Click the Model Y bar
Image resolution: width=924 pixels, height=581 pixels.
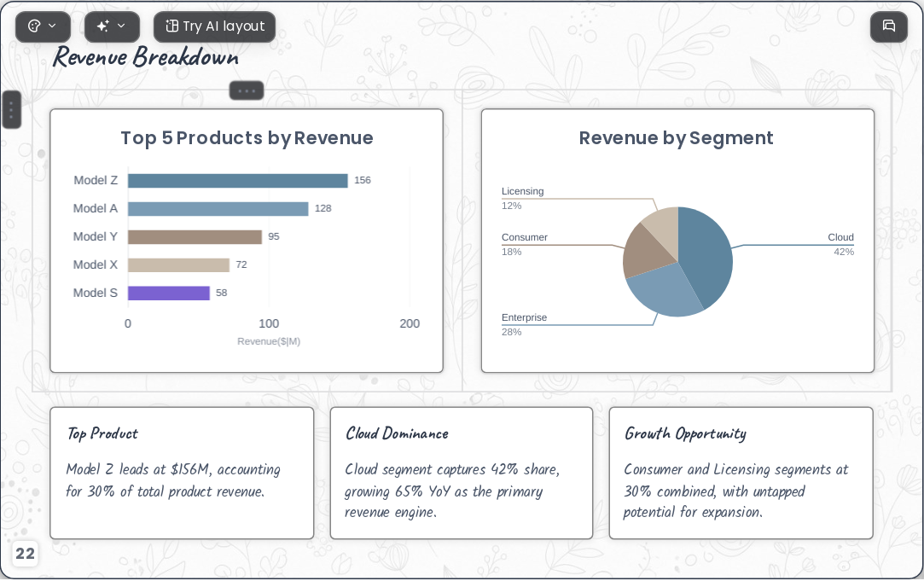195,237
